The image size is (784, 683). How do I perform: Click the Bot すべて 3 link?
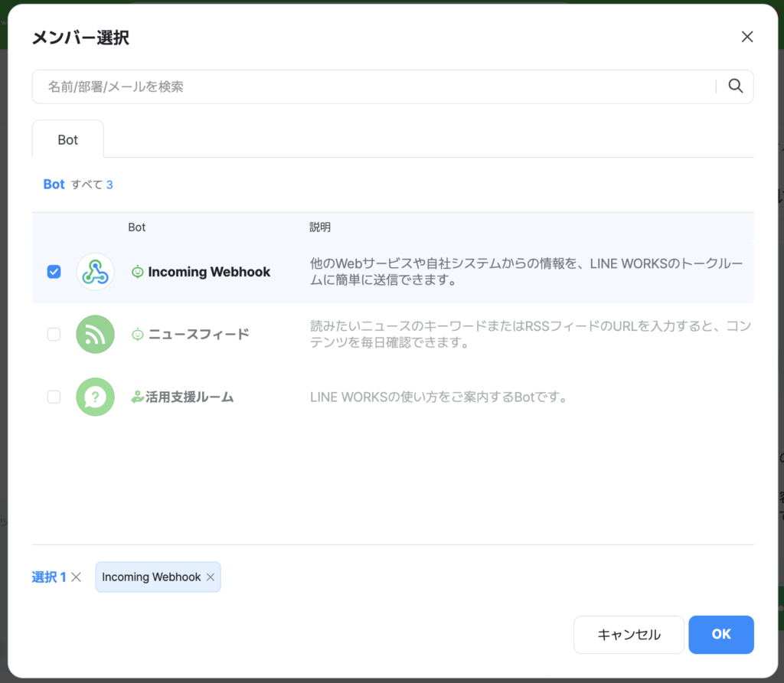tap(78, 185)
